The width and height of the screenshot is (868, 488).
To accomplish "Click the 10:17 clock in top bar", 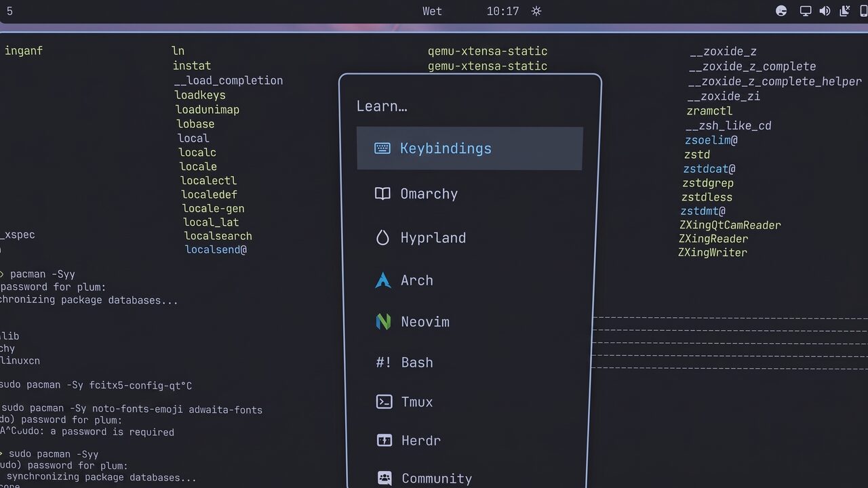I will click(x=502, y=11).
